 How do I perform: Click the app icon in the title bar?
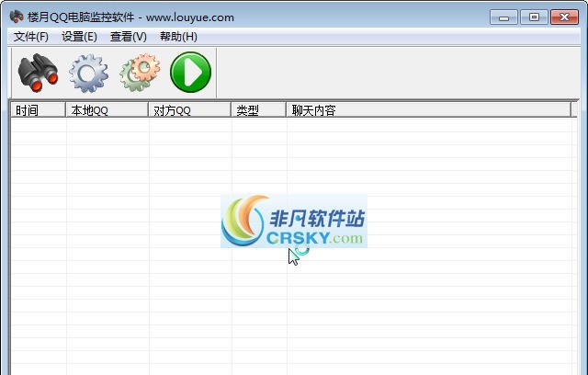(x=17, y=17)
